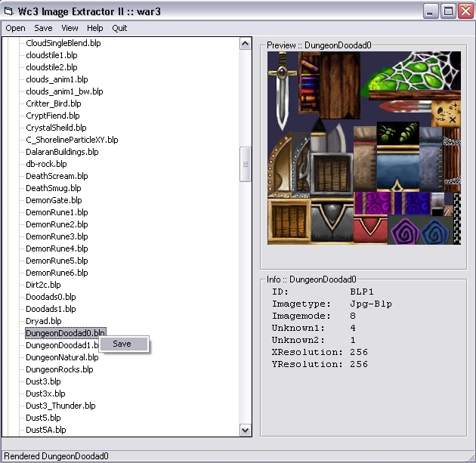Screen dimensions: 476x463
Task: Select C_ShorelineParticleXY.blp
Action: [x=72, y=140]
